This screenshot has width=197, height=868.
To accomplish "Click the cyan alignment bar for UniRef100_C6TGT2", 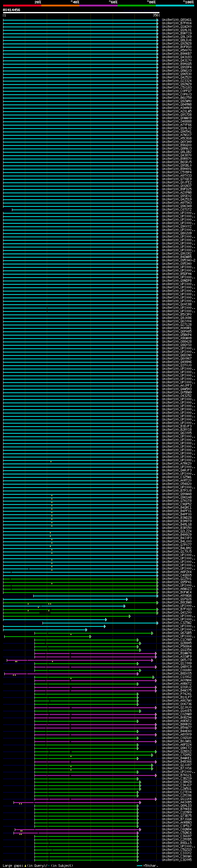I will click(x=85, y=210).
